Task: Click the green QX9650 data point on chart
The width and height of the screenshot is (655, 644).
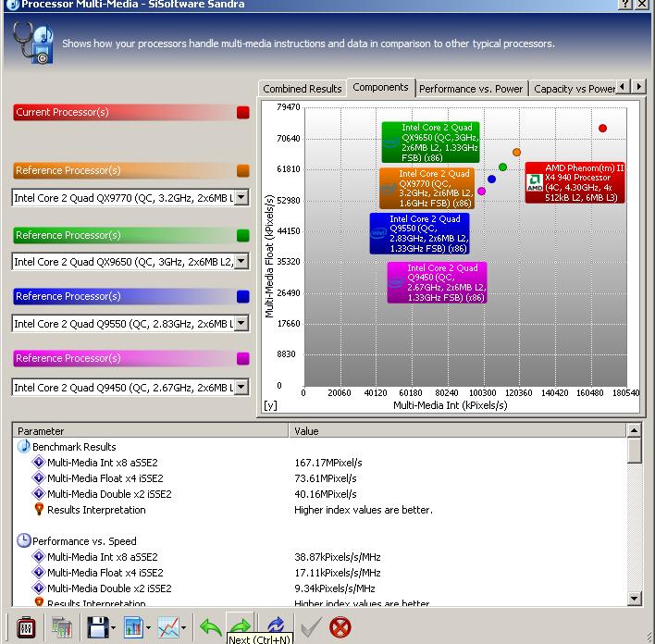Action: coord(502,167)
